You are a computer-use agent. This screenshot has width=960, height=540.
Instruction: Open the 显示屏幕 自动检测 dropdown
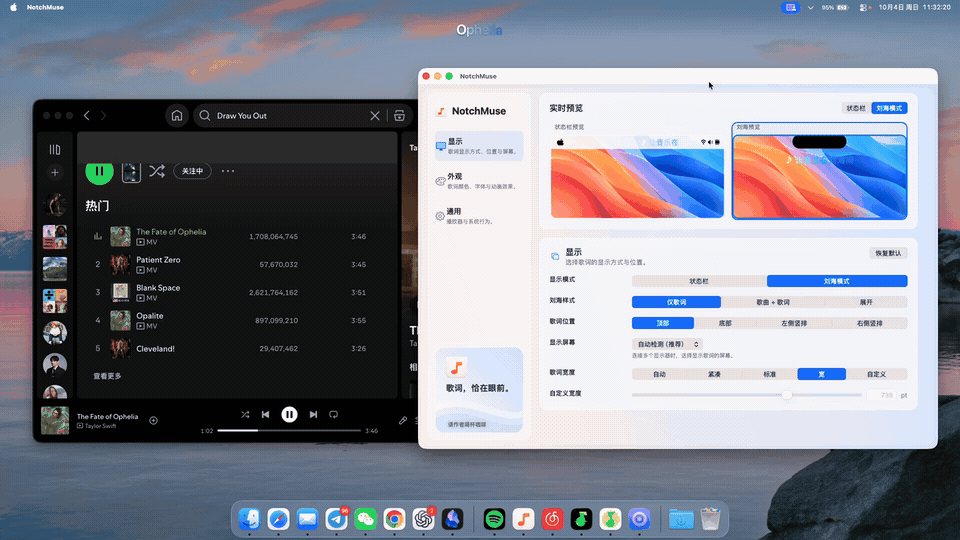coord(667,344)
